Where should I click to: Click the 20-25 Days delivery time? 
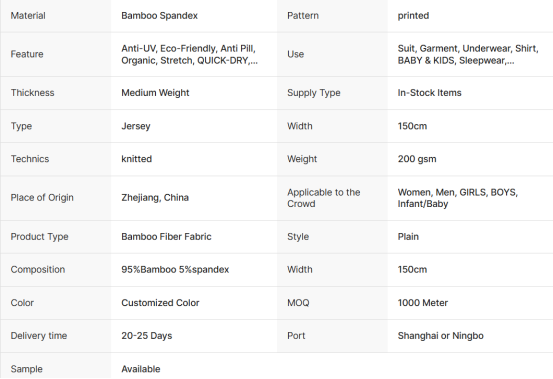(147, 336)
